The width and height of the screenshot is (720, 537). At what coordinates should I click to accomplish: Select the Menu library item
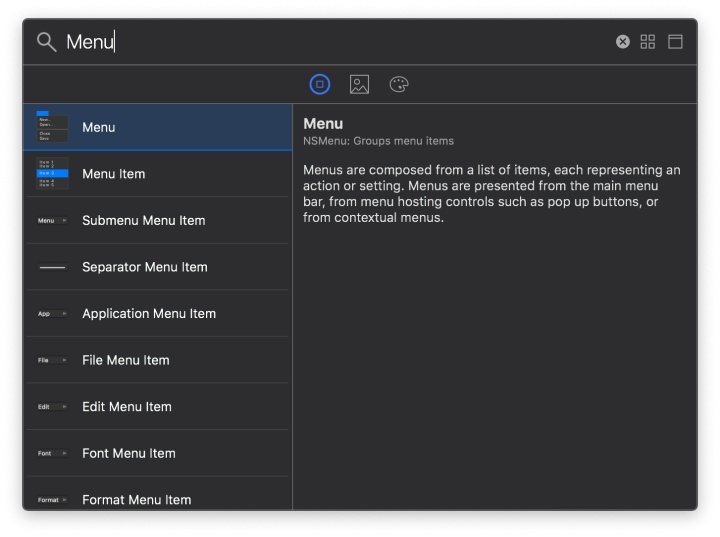click(x=158, y=127)
